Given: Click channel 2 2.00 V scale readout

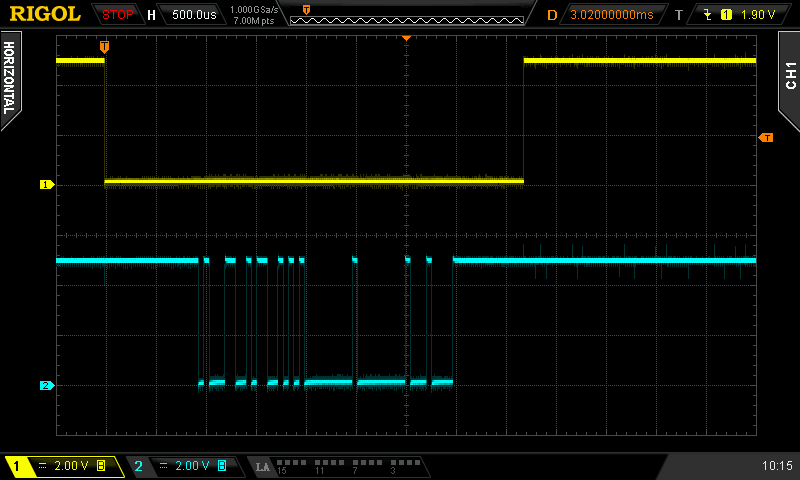Looking at the screenshot, I should [192, 466].
